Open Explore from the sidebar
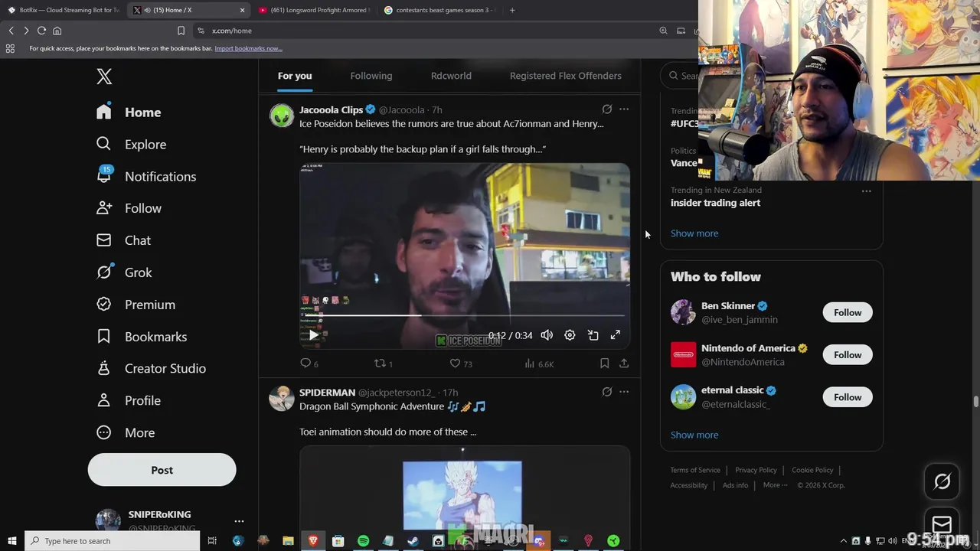980x551 pixels. point(131,144)
